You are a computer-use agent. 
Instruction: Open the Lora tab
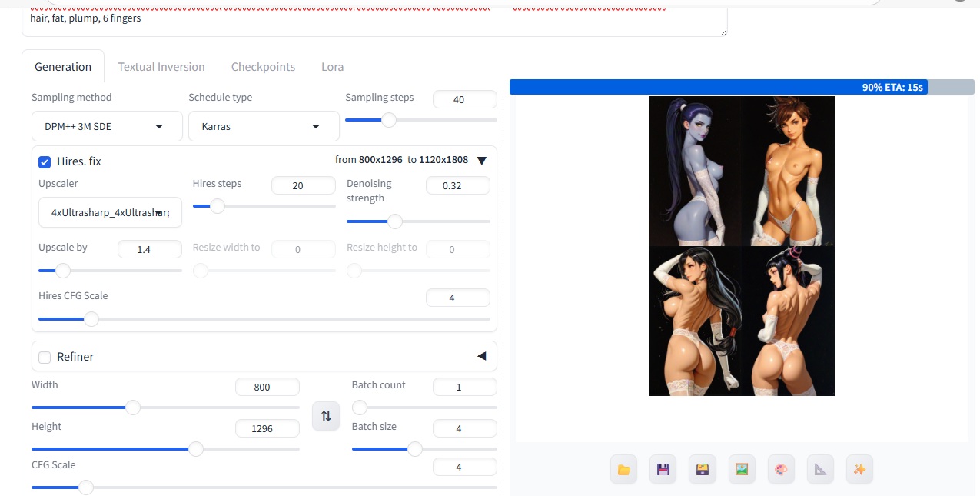[332, 67]
